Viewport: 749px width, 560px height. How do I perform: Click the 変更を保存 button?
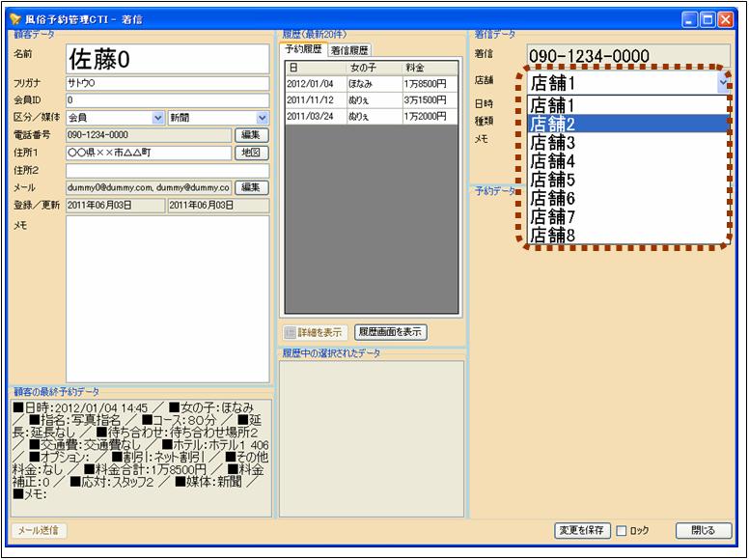point(583,531)
